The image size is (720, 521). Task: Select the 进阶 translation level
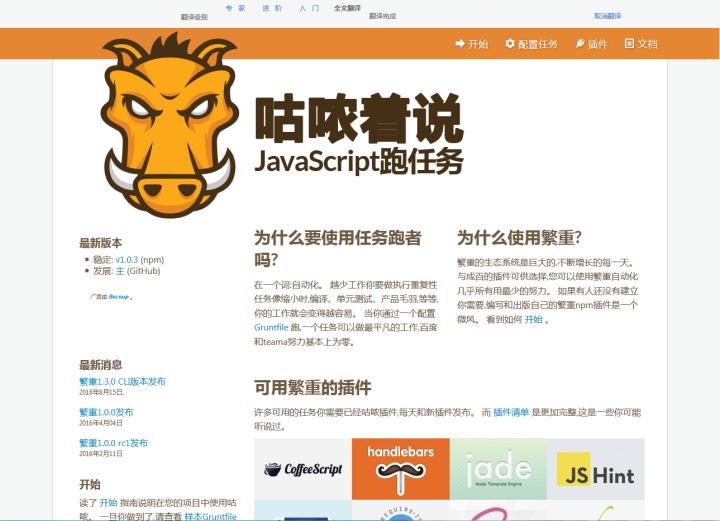coord(272,8)
